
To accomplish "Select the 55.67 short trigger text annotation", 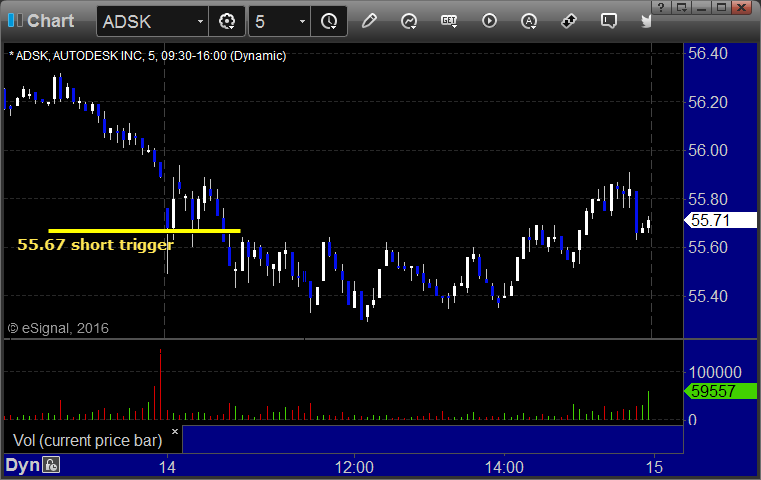I will click(x=95, y=245).
